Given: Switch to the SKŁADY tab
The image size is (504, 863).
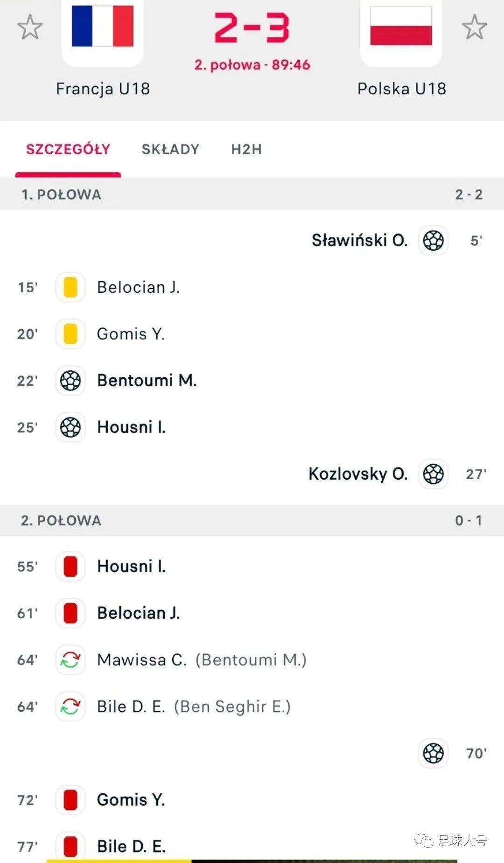Looking at the screenshot, I should tap(170, 149).
